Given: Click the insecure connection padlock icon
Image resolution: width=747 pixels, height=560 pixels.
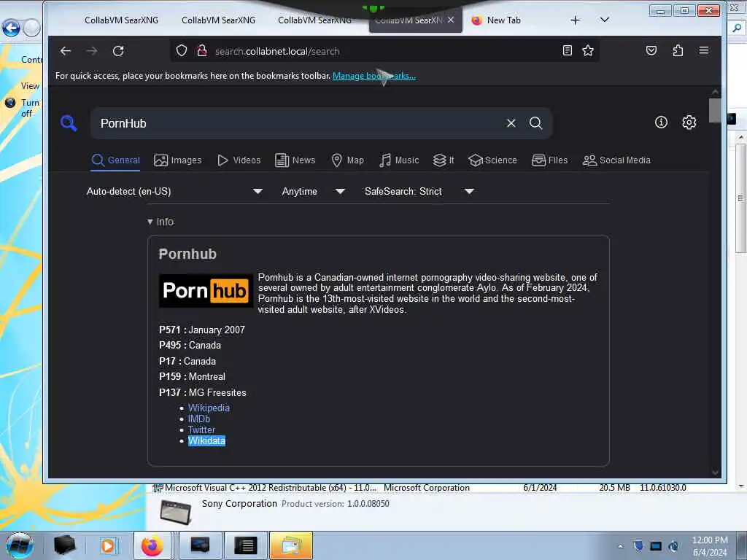Looking at the screenshot, I should 201,50.
